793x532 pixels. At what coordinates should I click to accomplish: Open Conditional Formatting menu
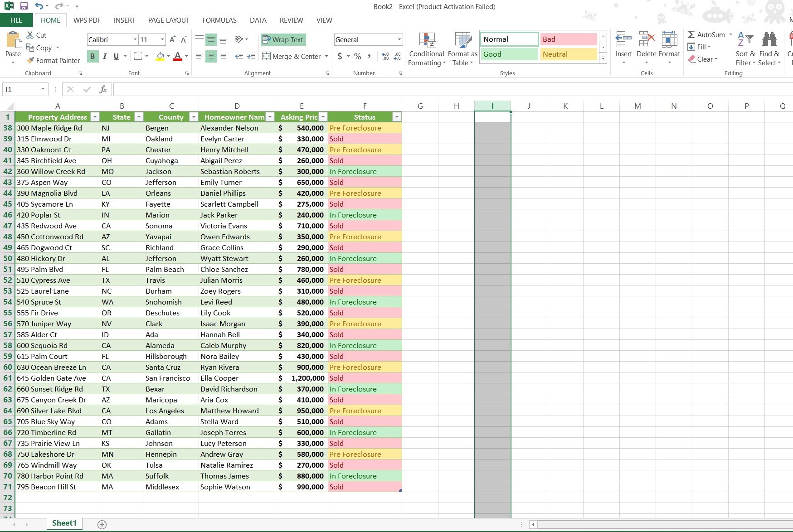click(426, 49)
